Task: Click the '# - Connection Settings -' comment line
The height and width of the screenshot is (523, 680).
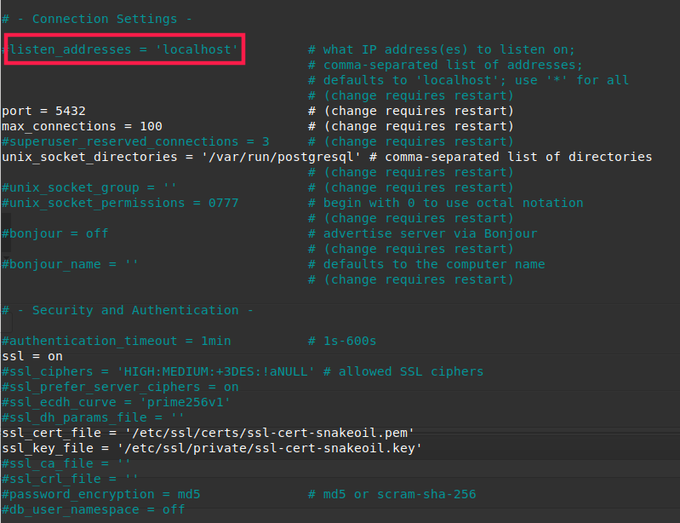Action: pos(97,19)
